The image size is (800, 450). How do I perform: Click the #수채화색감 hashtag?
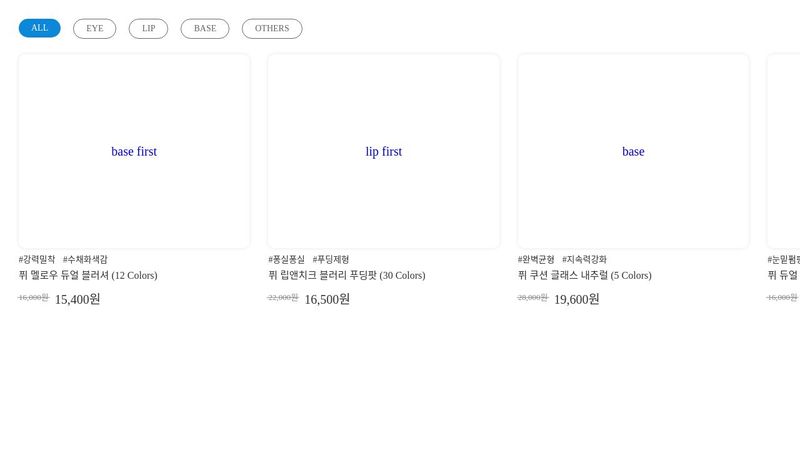click(x=85, y=259)
